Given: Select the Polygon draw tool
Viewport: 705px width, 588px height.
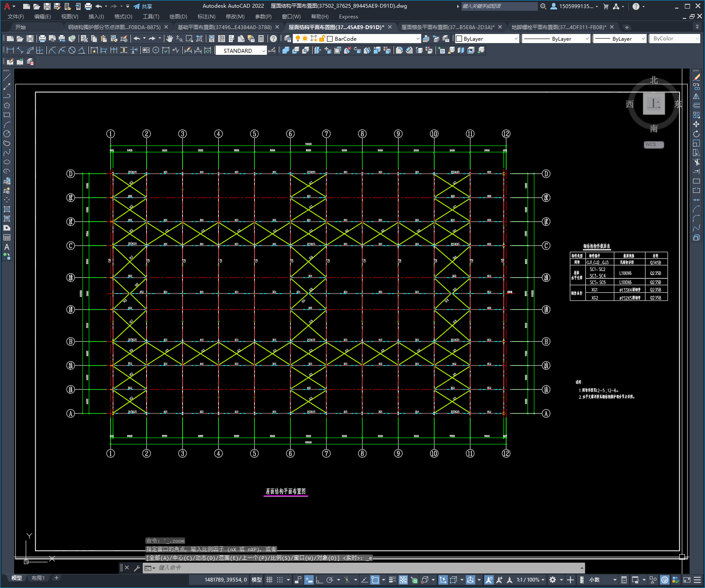Looking at the screenshot, I should pos(7,106).
